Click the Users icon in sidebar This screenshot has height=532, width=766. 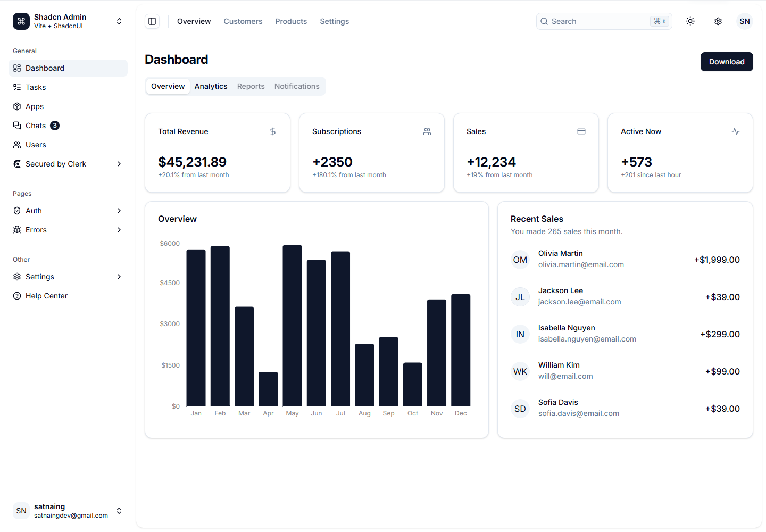tap(17, 145)
